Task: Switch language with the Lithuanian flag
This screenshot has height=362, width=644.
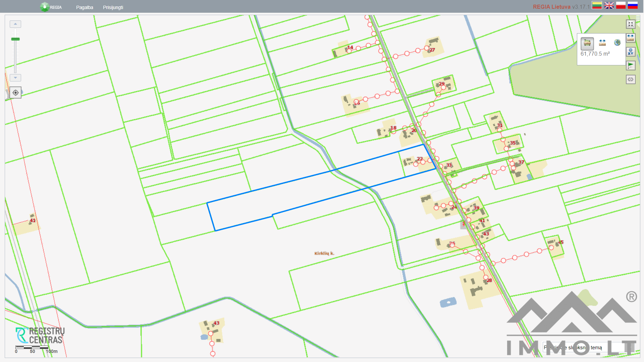Action: click(597, 5)
